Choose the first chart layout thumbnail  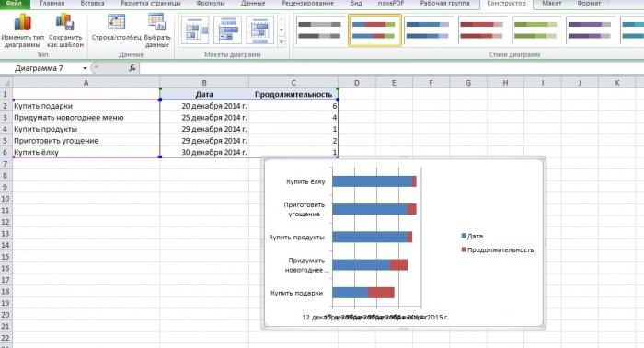(195, 30)
